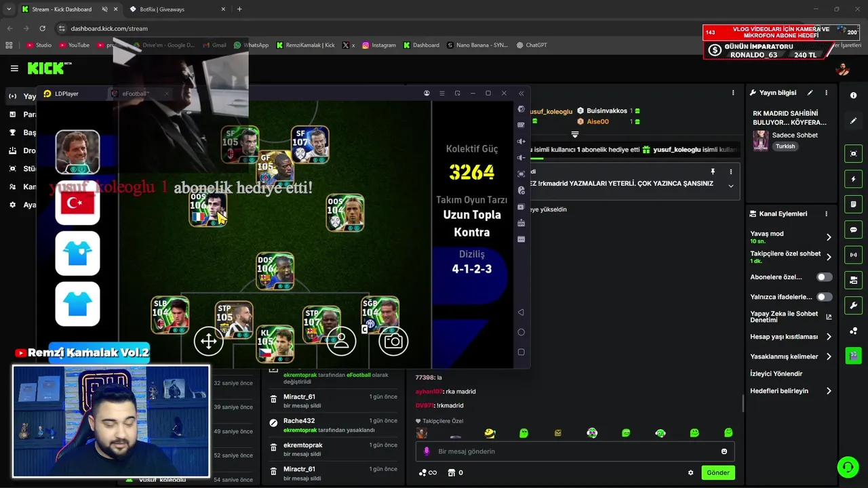Click the broadcast signal sidebar icon
The image size is (868, 488).
click(x=853, y=255)
